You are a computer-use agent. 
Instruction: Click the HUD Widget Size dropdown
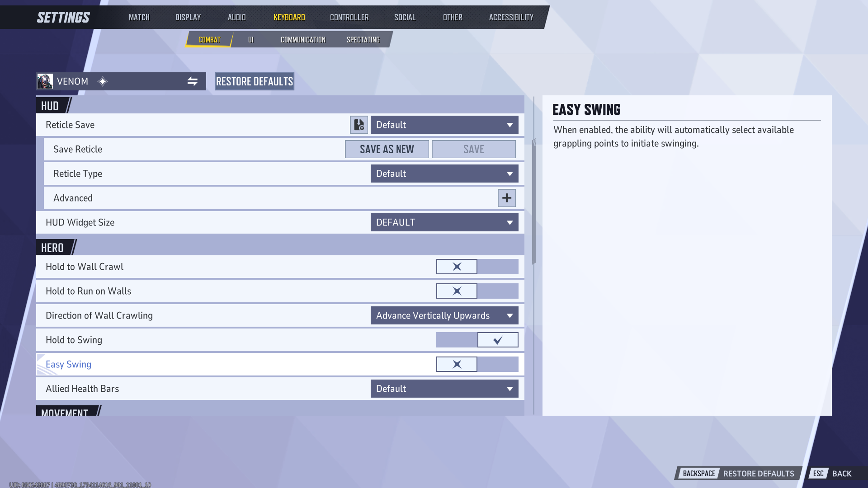click(x=443, y=222)
